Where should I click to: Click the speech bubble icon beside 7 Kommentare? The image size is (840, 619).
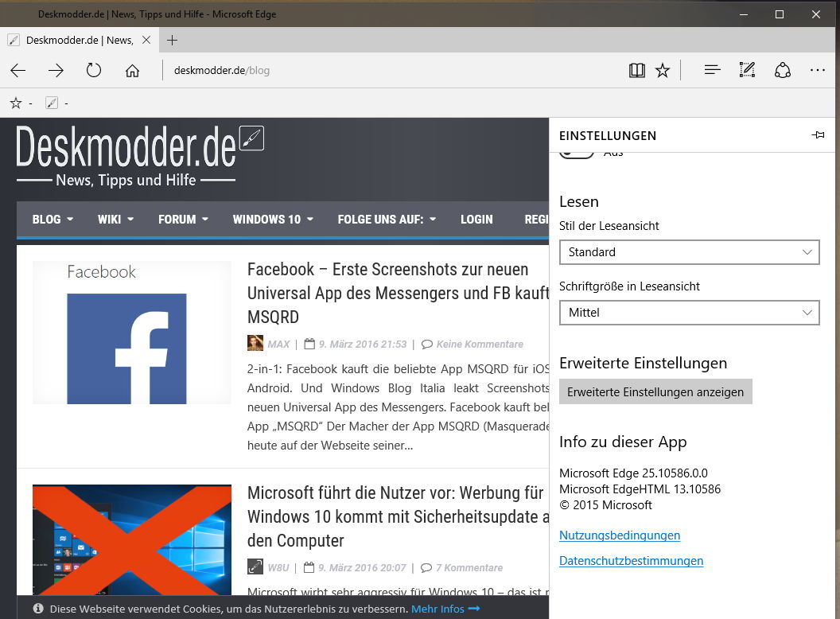click(x=426, y=567)
